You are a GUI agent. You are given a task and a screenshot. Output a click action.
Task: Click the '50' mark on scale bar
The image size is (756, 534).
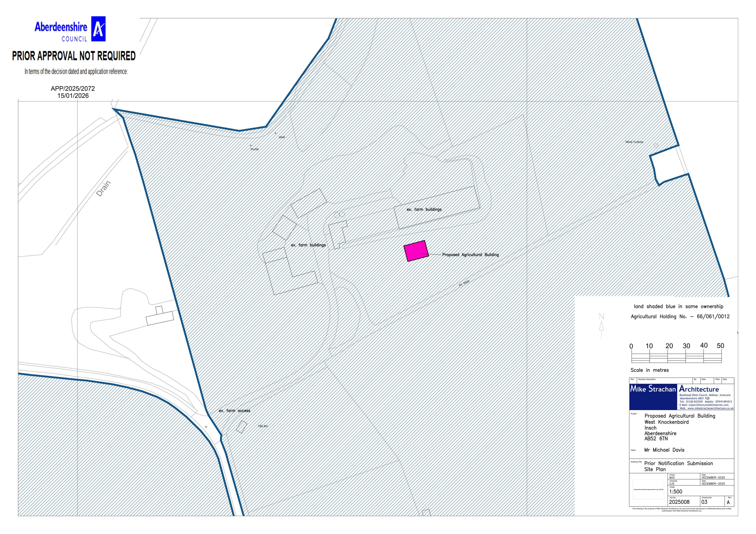tap(720, 346)
